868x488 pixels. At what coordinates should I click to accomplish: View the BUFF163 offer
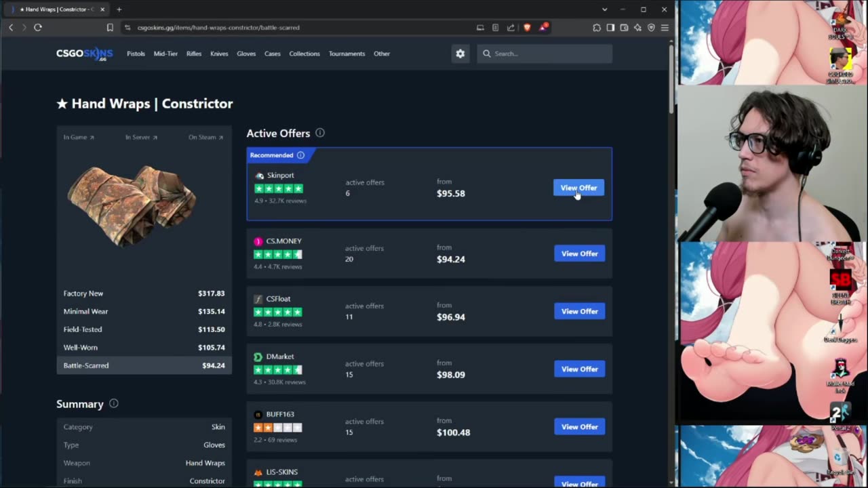[579, 427]
